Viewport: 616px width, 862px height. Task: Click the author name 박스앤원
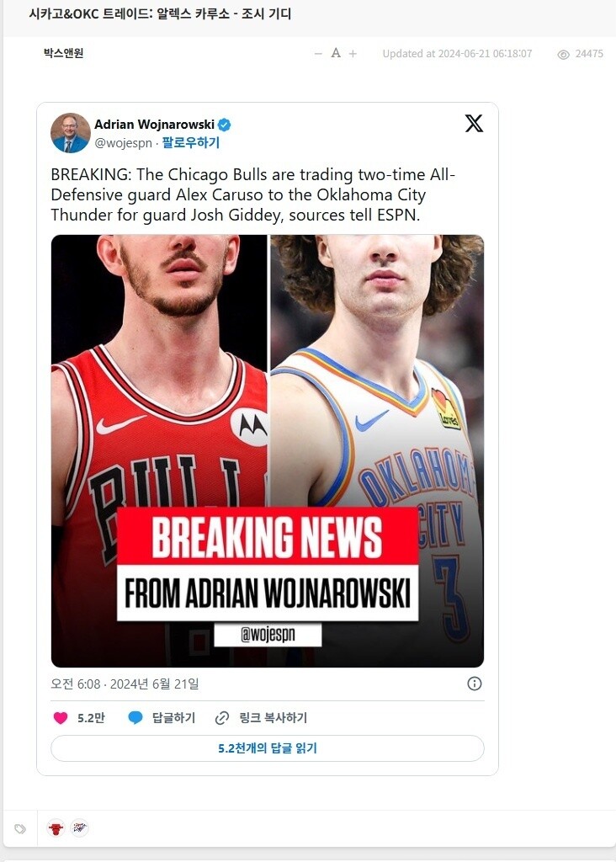[x=64, y=53]
